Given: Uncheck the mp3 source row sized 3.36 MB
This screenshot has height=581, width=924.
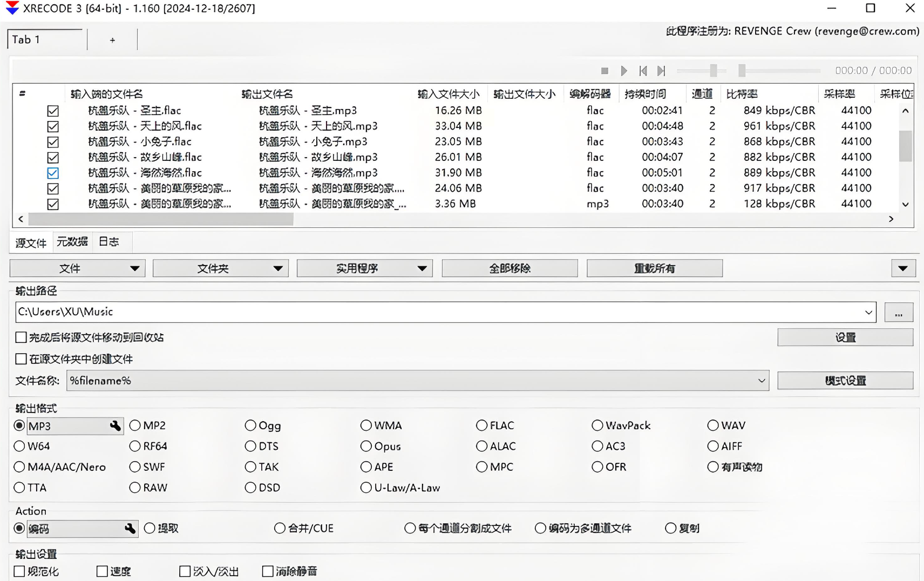Looking at the screenshot, I should coord(53,205).
